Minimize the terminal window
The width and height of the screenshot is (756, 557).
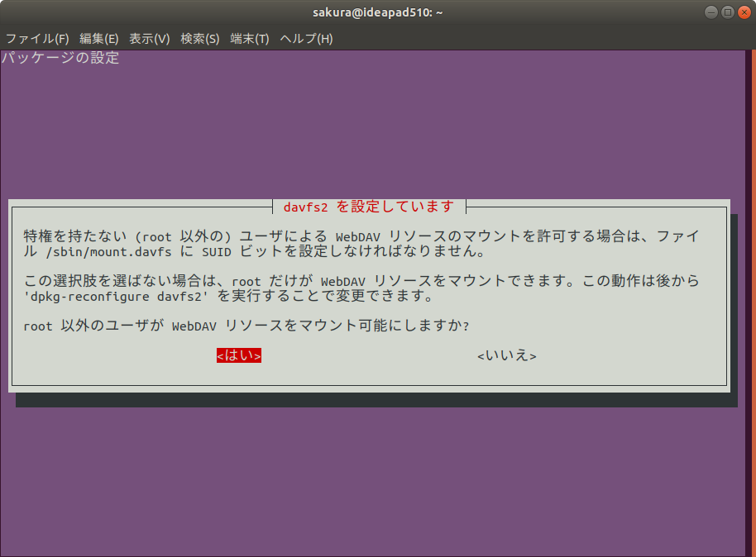coord(712,12)
